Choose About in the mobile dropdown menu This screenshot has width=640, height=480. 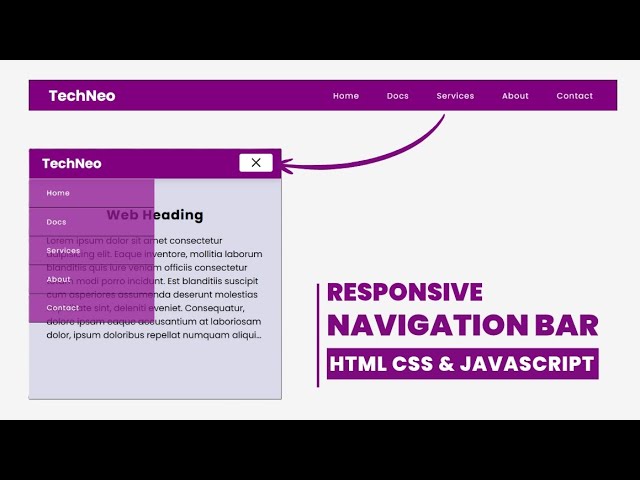pyautogui.click(x=92, y=279)
